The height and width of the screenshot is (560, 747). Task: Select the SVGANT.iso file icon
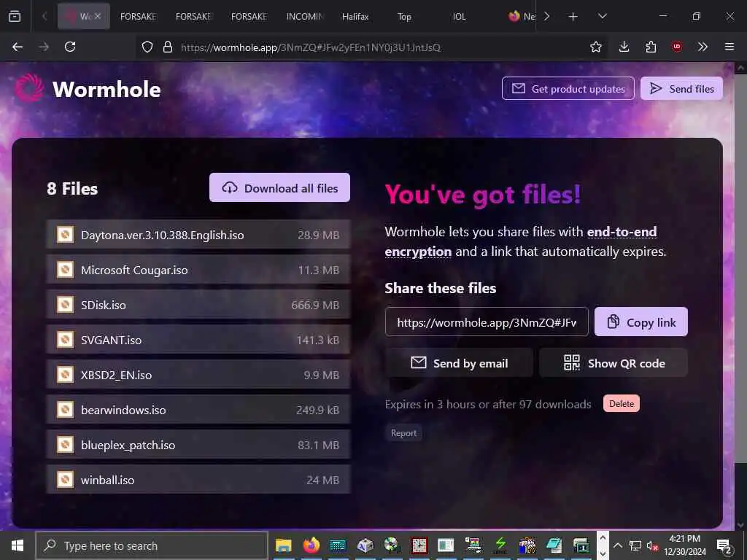coord(65,340)
